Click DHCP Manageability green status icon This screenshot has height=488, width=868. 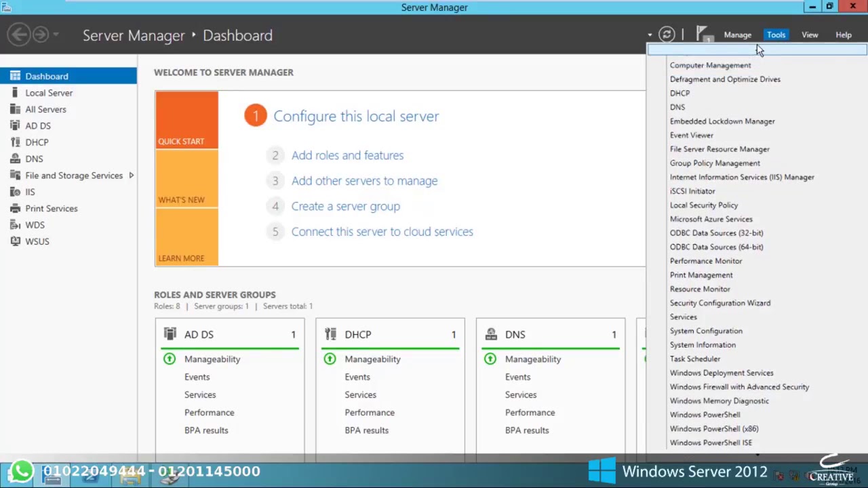coord(330,359)
